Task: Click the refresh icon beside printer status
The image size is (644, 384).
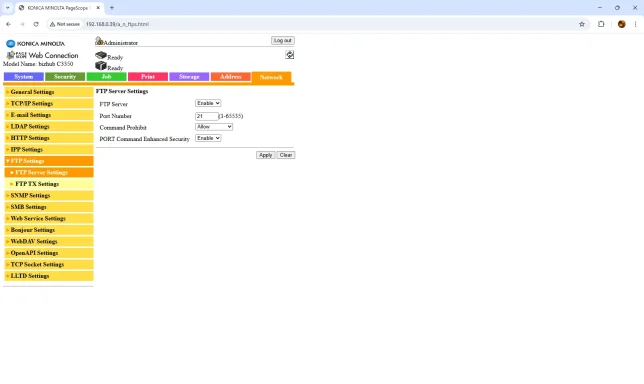Action: coord(290,55)
